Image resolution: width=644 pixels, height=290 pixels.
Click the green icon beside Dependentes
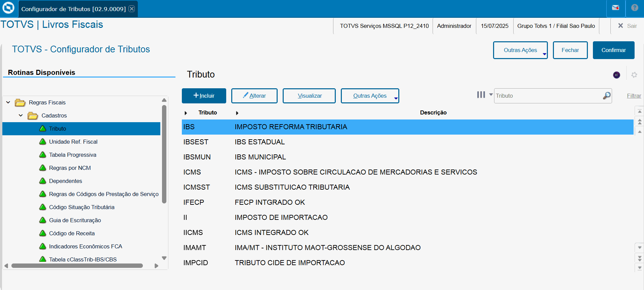click(43, 181)
